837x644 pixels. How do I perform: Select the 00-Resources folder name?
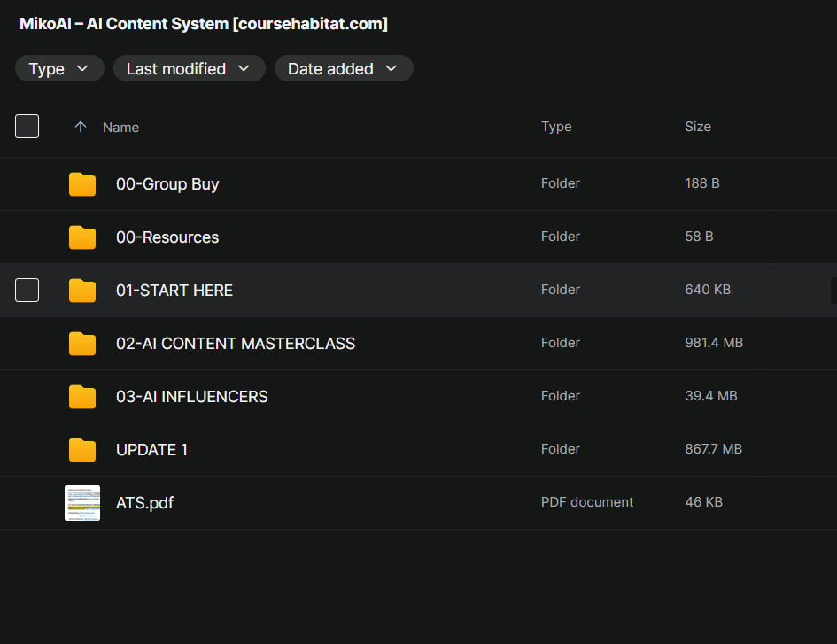pyautogui.click(x=167, y=237)
